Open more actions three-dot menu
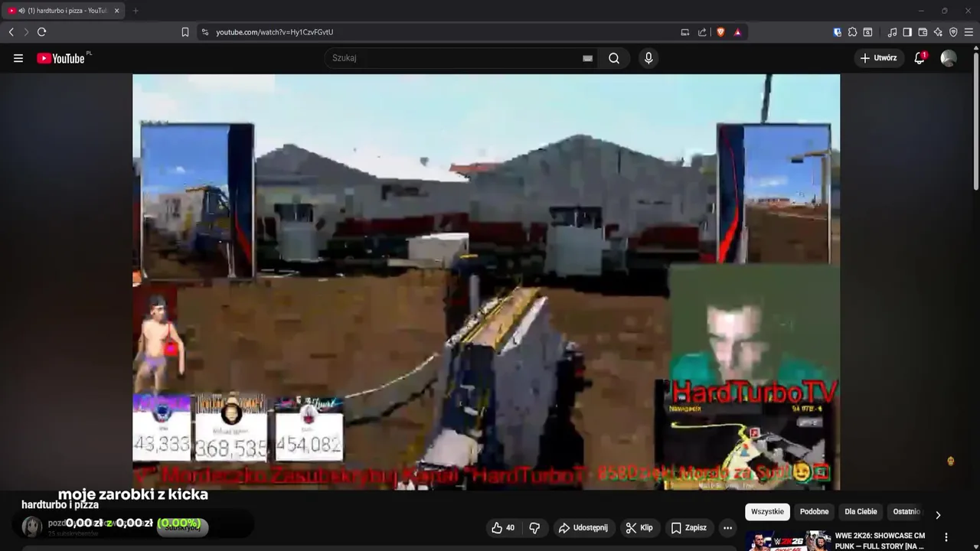 coord(727,528)
